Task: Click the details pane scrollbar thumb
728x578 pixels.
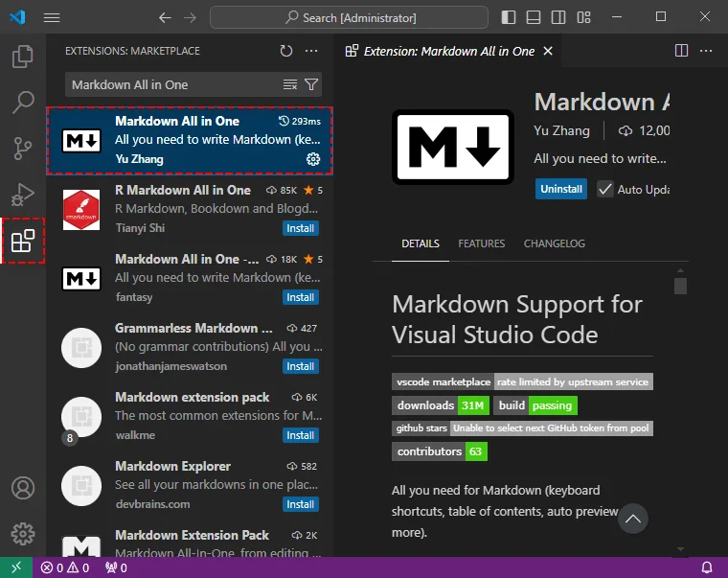Action: [x=680, y=286]
